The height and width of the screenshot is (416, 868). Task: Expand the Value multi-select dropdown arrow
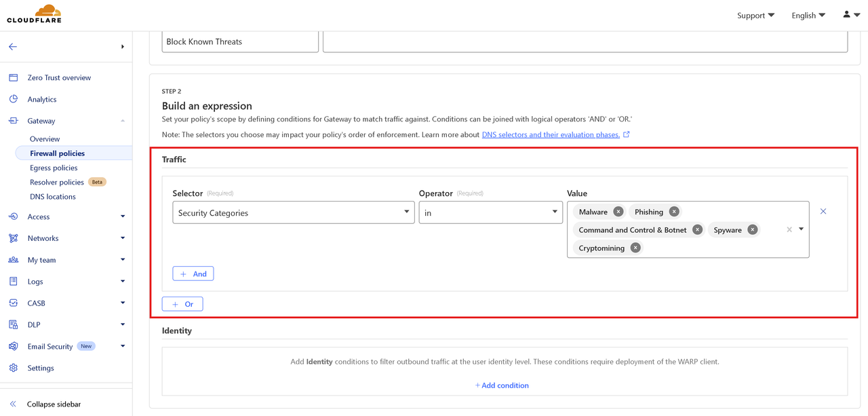(801, 229)
